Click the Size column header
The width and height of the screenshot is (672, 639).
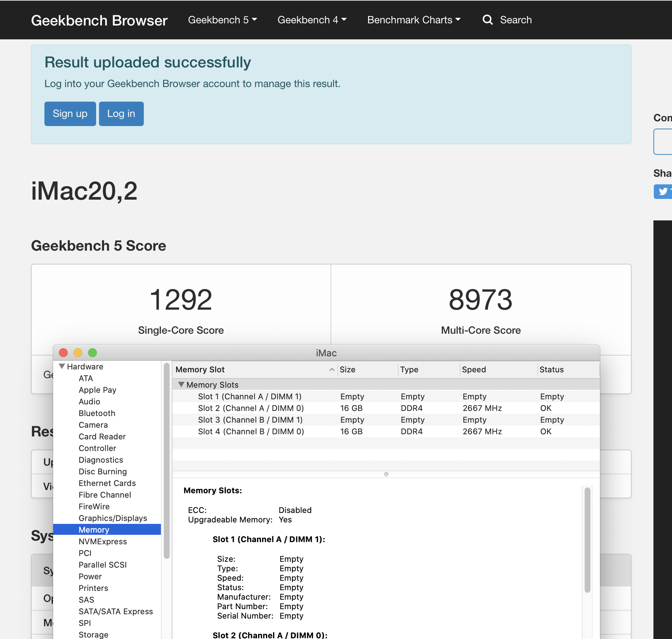click(368, 369)
